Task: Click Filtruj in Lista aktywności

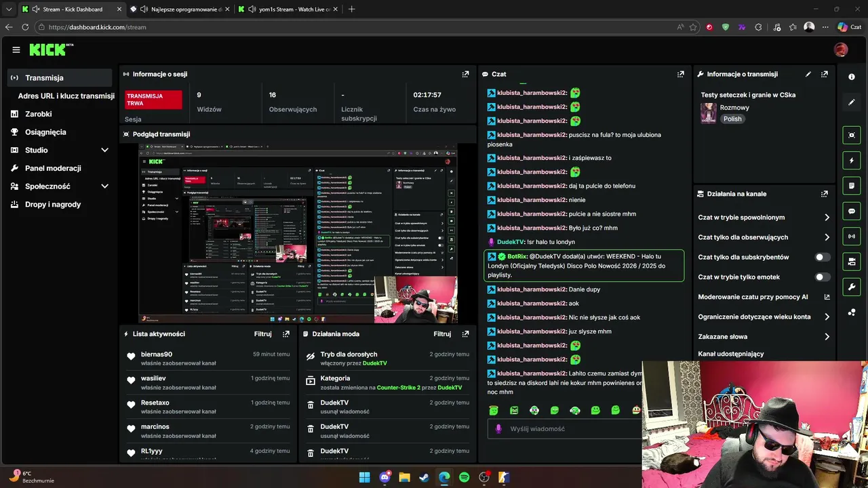Action: point(263,334)
